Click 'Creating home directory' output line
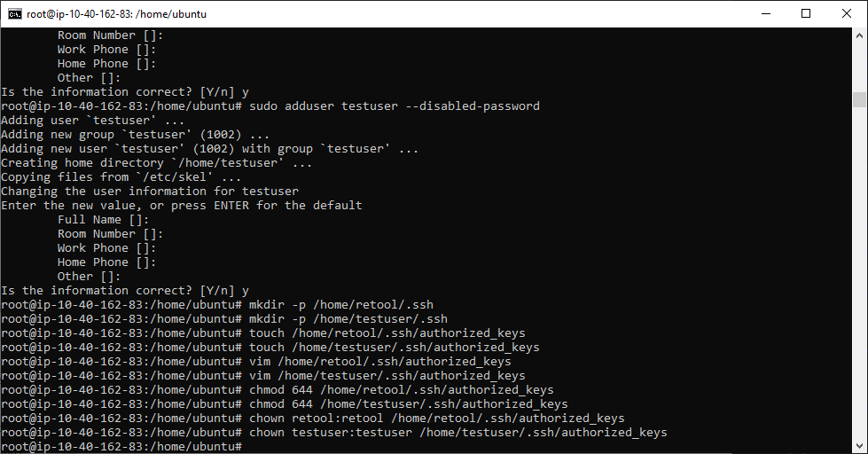868x454 pixels. click(156, 163)
